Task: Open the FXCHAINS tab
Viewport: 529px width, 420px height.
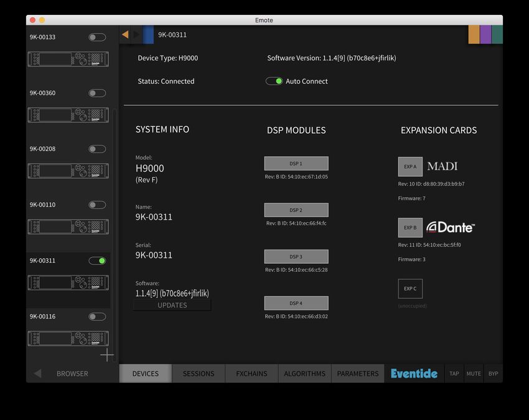Action: tap(251, 373)
